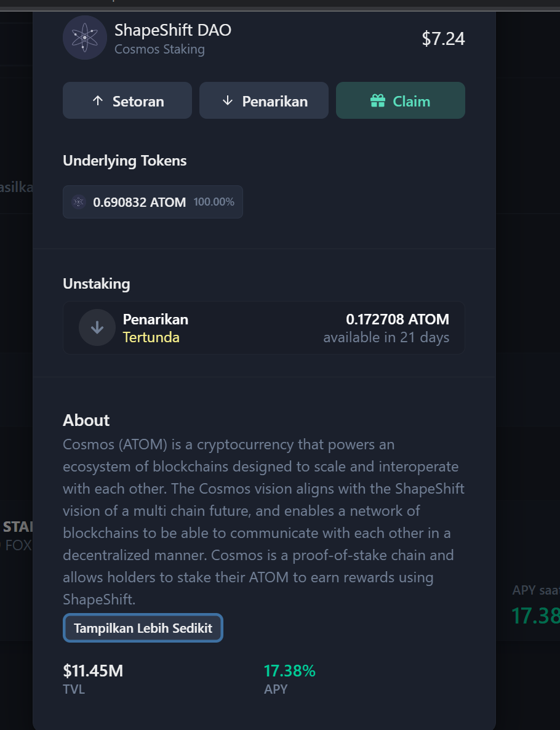
Task: Select the 0.690832 ATOM underlying token chip
Action: tap(153, 202)
